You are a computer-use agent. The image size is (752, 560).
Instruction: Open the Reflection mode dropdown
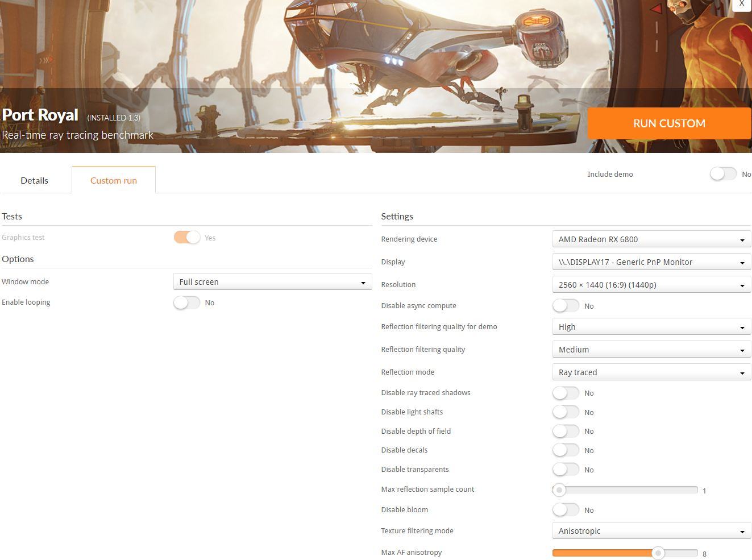[651, 372]
